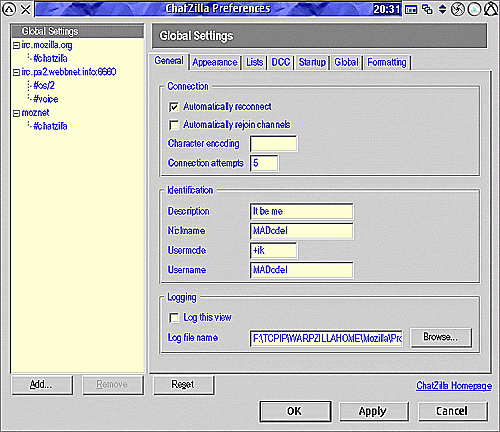
Task: Select irc.pa2.webbnet.info:6660 entry
Action: 69,72
